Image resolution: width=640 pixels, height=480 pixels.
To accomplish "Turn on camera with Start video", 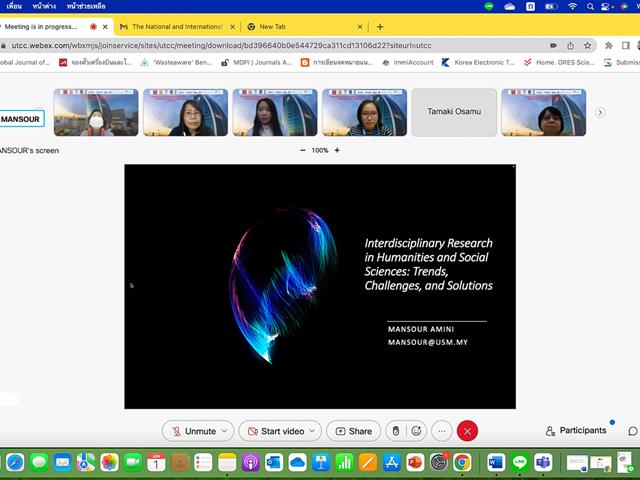I will (x=276, y=431).
